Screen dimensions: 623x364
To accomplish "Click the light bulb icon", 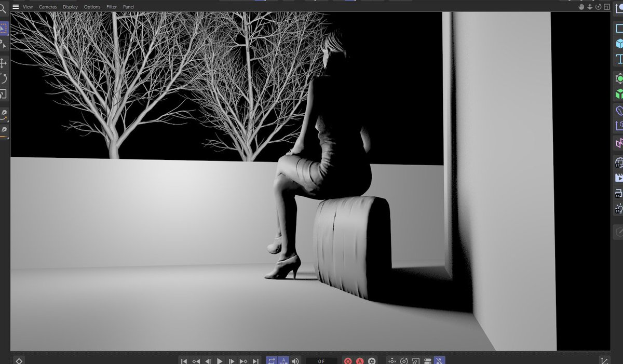I will pyautogui.click(x=619, y=209).
